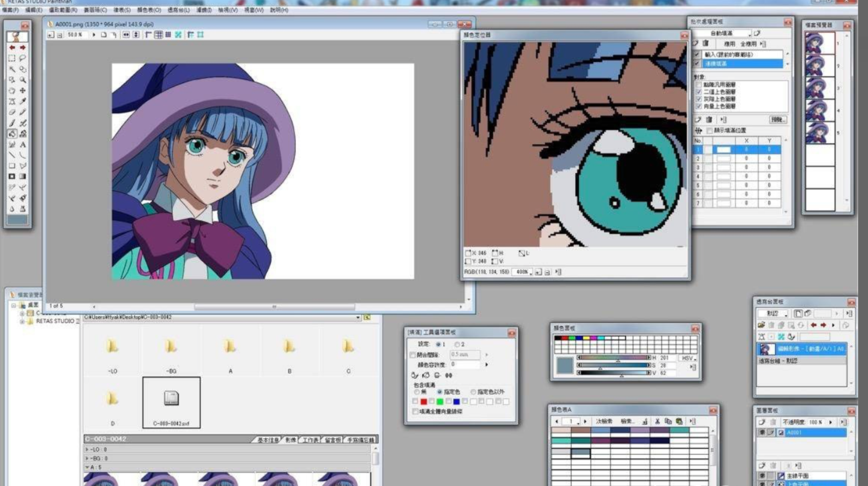Open the HSV color mode dropdown
This screenshot has width=868, height=486.
coord(688,358)
